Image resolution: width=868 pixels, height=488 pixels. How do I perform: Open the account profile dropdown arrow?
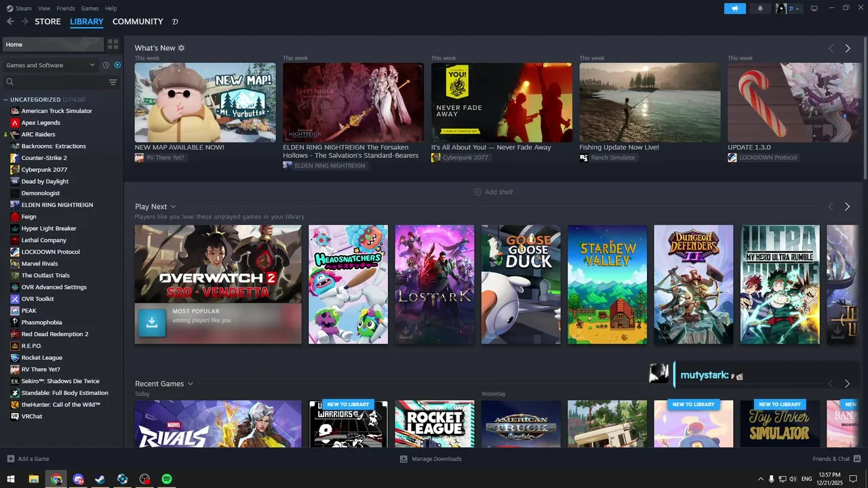coord(797,8)
